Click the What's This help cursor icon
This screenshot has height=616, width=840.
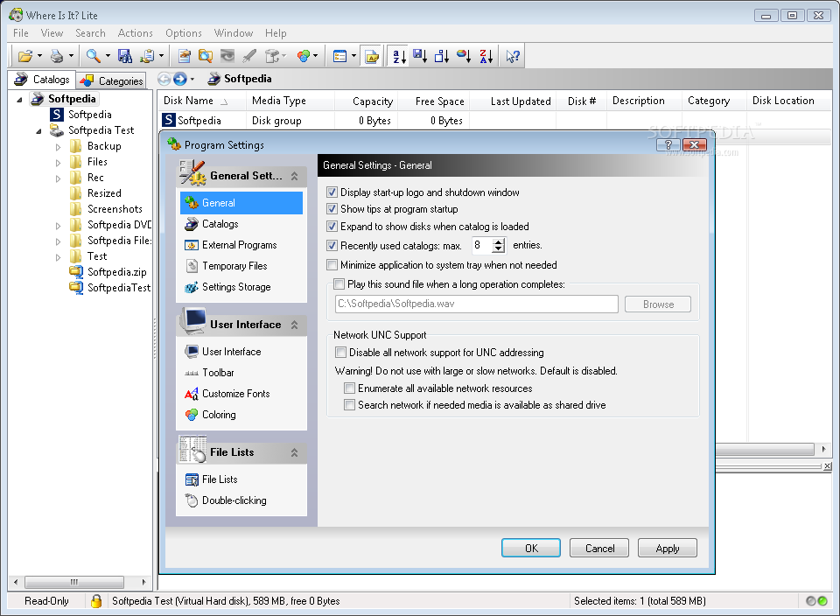(x=513, y=56)
